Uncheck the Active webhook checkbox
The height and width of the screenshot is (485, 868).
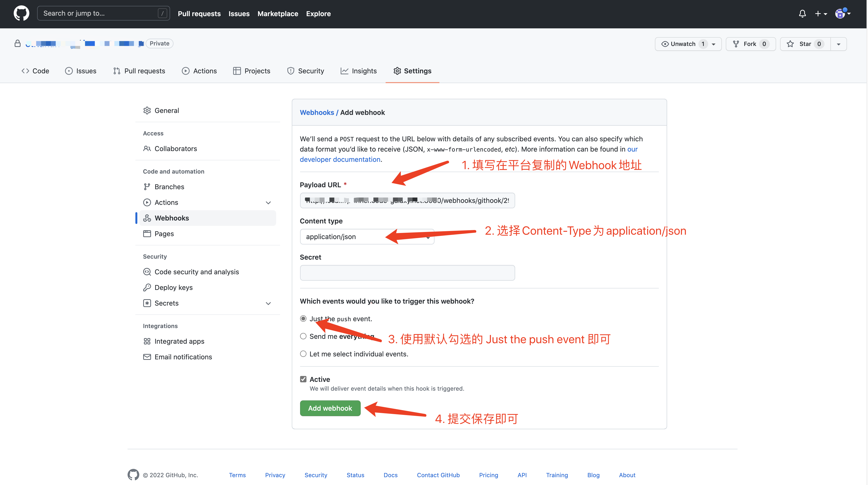click(303, 379)
